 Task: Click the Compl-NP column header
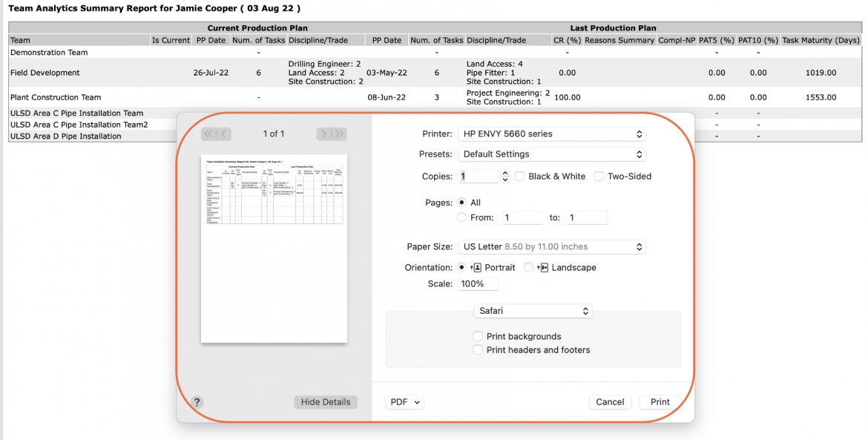pyautogui.click(x=677, y=40)
